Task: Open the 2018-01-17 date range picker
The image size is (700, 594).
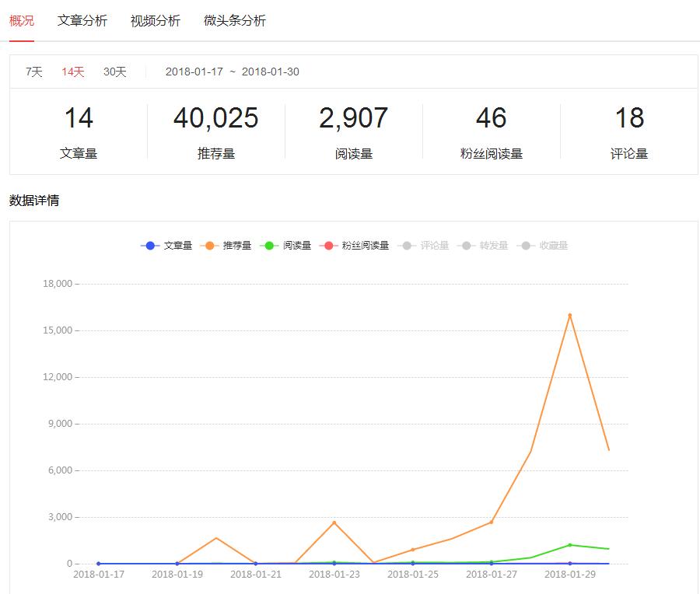Action: [x=191, y=71]
